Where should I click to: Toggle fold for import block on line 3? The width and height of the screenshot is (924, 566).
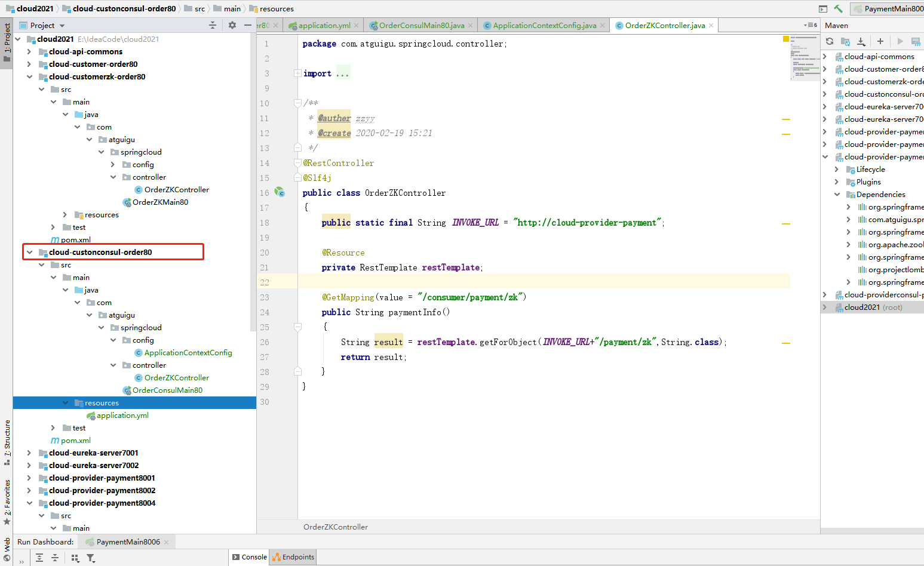tap(297, 73)
